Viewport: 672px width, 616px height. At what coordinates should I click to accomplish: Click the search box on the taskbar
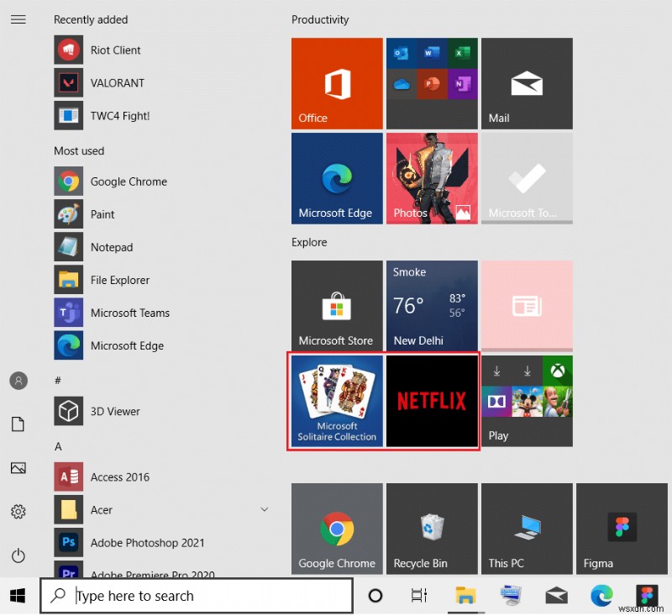[196, 596]
